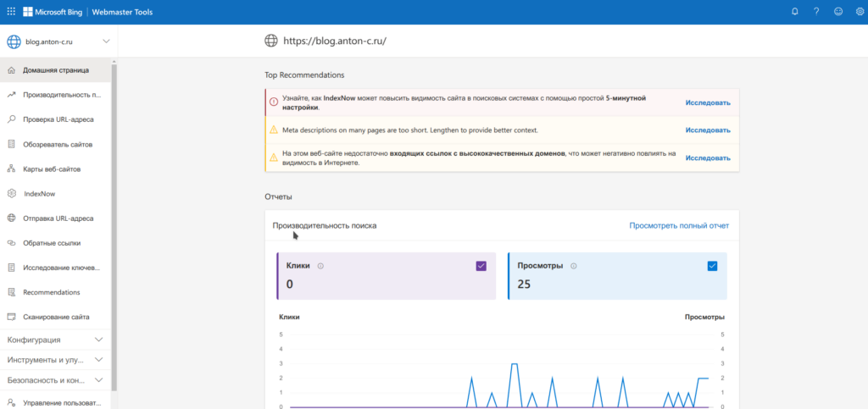Click Исследовать for the Meta descriptions recommendation
868x409 pixels.
[707, 130]
